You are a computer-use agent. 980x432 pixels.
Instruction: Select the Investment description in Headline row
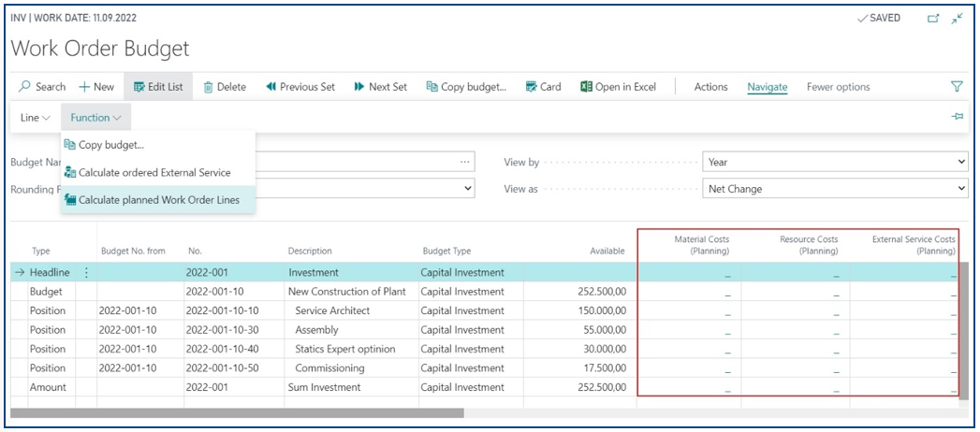click(x=351, y=272)
